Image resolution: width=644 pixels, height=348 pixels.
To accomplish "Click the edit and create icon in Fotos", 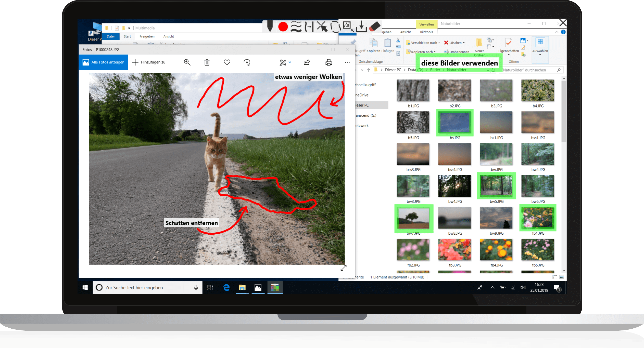I will [283, 62].
